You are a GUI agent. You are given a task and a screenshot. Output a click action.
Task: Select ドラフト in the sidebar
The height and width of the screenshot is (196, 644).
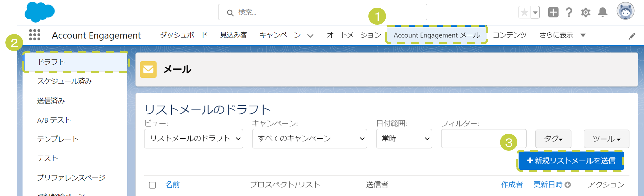click(76, 62)
